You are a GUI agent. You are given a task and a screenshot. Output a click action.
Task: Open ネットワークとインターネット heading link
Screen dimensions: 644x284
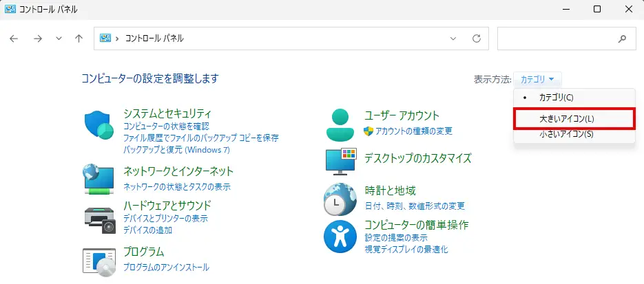pyautogui.click(x=178, y=171)
